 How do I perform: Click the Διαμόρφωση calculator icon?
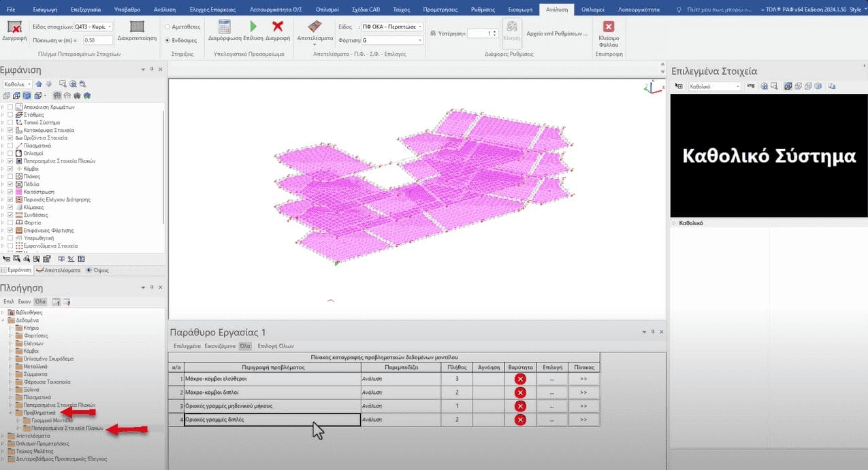click(225, 27)
